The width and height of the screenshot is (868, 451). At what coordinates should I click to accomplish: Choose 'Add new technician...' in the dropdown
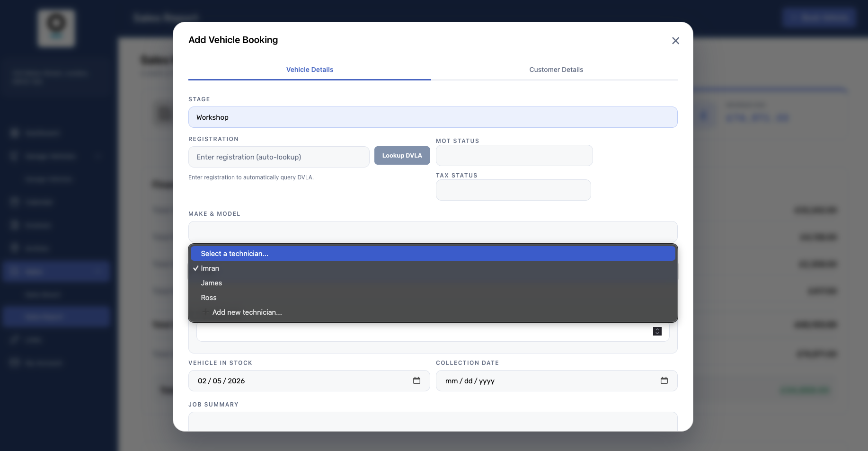(247, 312)
